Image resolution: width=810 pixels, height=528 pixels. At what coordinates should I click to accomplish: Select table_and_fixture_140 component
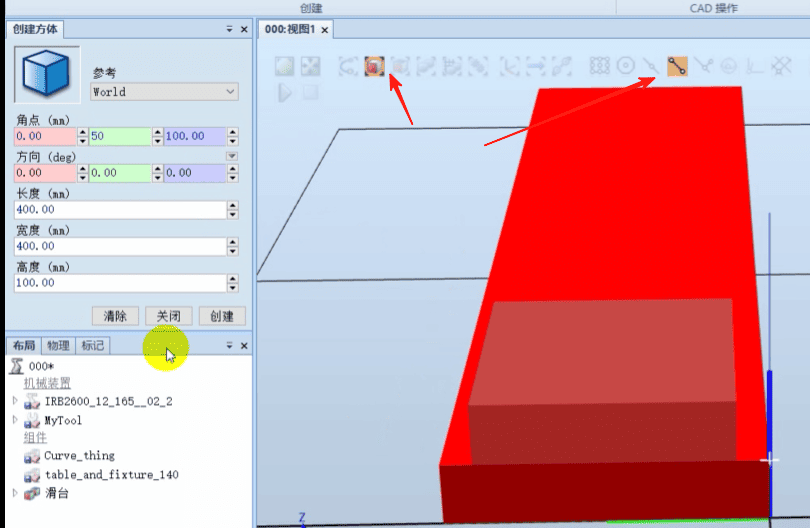coord(112,474)
